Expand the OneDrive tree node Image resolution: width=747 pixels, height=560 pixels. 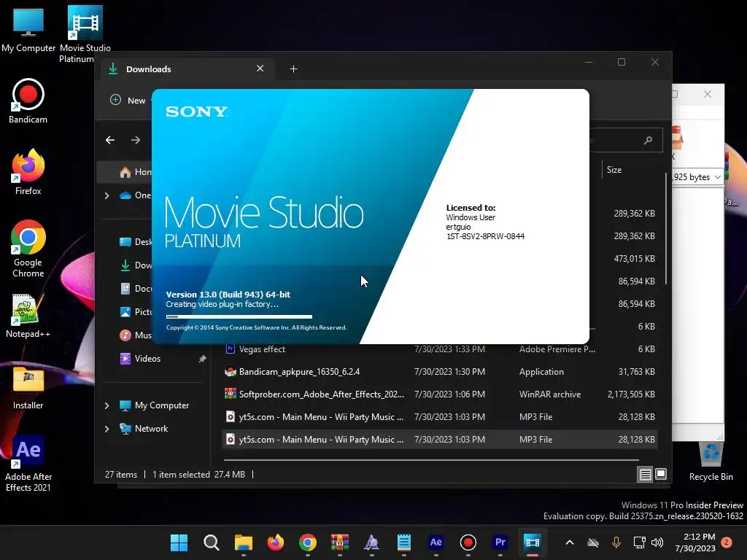(107, 195)
